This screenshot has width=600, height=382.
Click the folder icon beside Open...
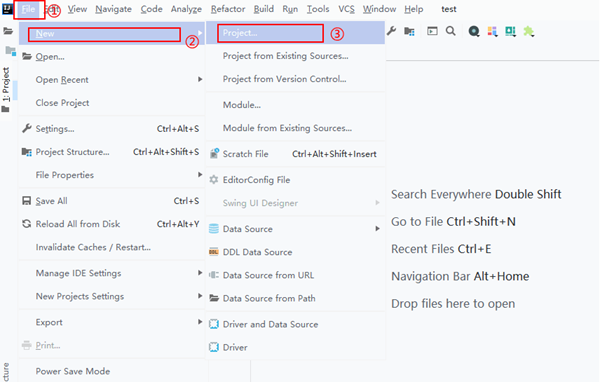coord(27,57)
